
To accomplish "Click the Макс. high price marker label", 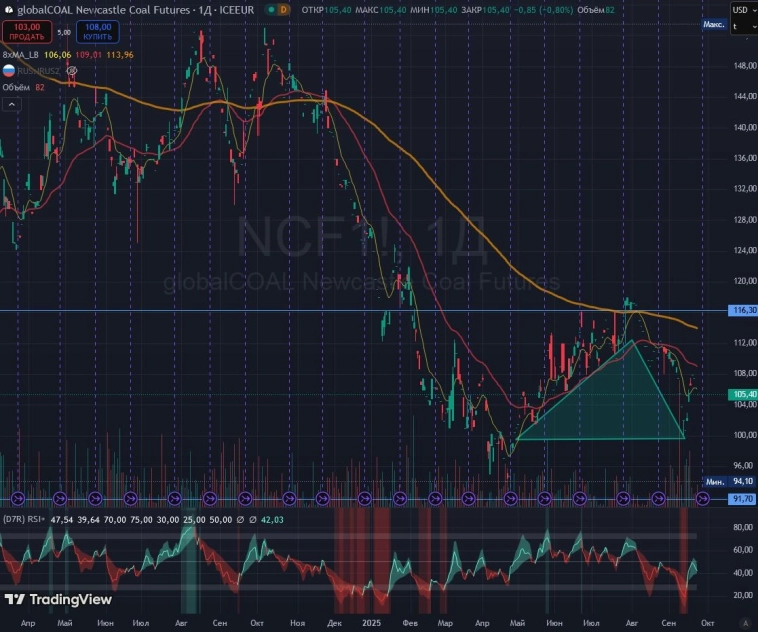I will [714, 23].
